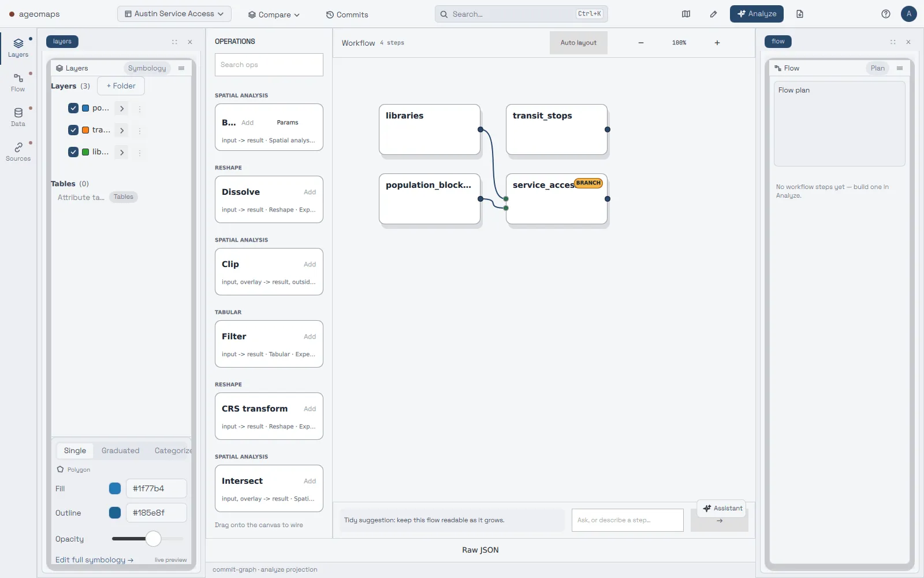Click the Opacity slider handle
This screenshot has height=578, width=924.
click(x=153, y=539)
